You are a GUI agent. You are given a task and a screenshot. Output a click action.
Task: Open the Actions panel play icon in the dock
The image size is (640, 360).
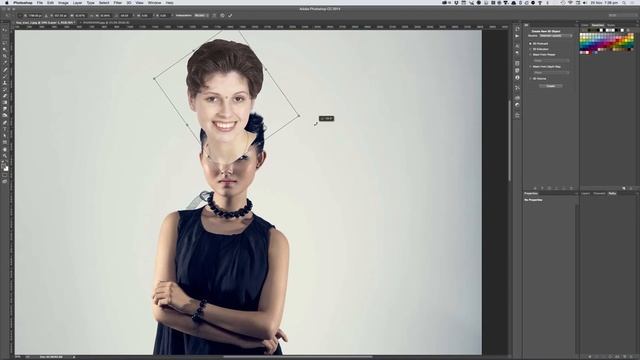point(517,36)
